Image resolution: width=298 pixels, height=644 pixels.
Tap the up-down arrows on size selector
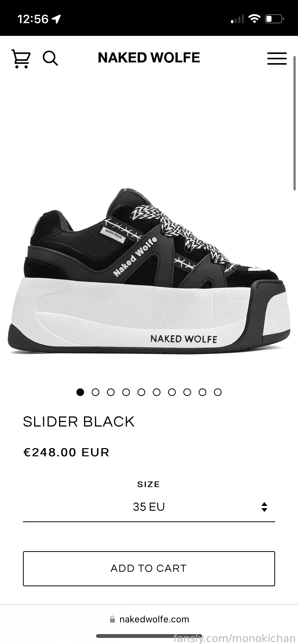(264, 507)
